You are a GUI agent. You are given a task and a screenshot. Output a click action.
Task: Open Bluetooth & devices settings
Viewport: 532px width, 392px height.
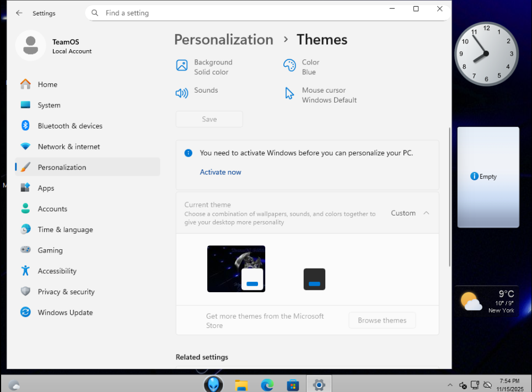click(70, 126)
